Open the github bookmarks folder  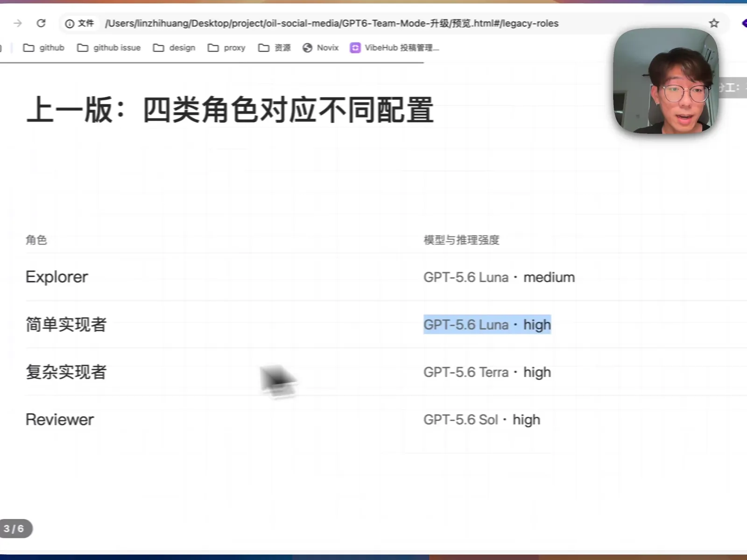point(43,48)
